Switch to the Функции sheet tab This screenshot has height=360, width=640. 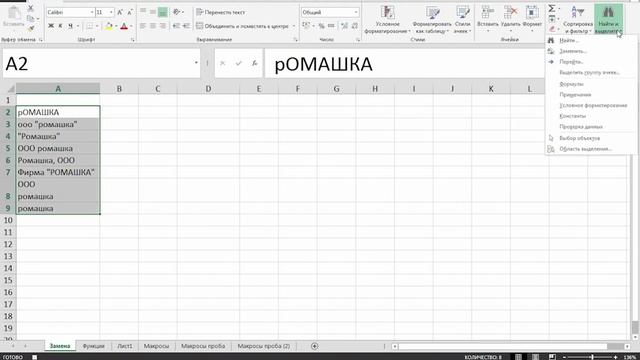93,346
